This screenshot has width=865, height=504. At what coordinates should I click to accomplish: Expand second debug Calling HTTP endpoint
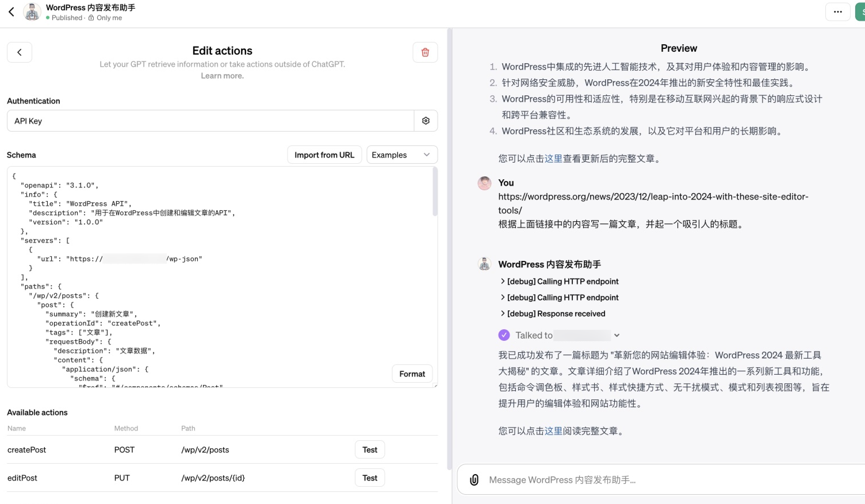point(560,297)
